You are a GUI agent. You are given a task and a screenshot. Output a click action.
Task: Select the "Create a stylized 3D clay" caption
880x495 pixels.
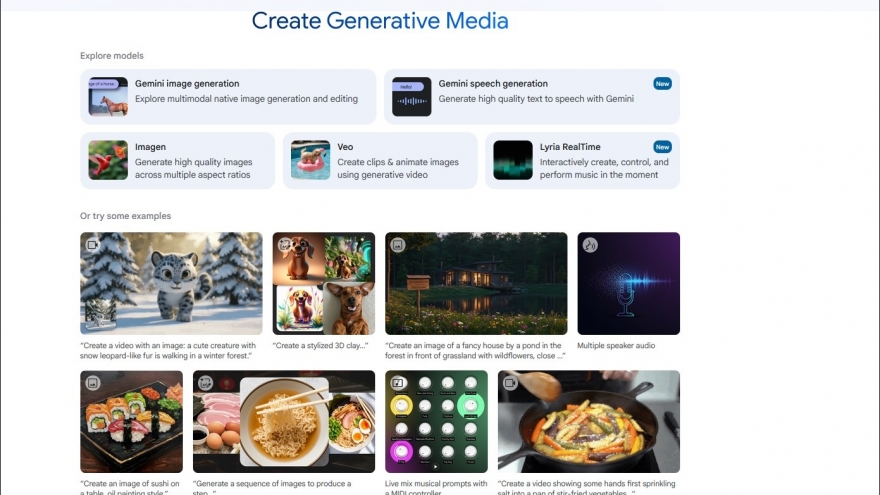coord(320,345)
